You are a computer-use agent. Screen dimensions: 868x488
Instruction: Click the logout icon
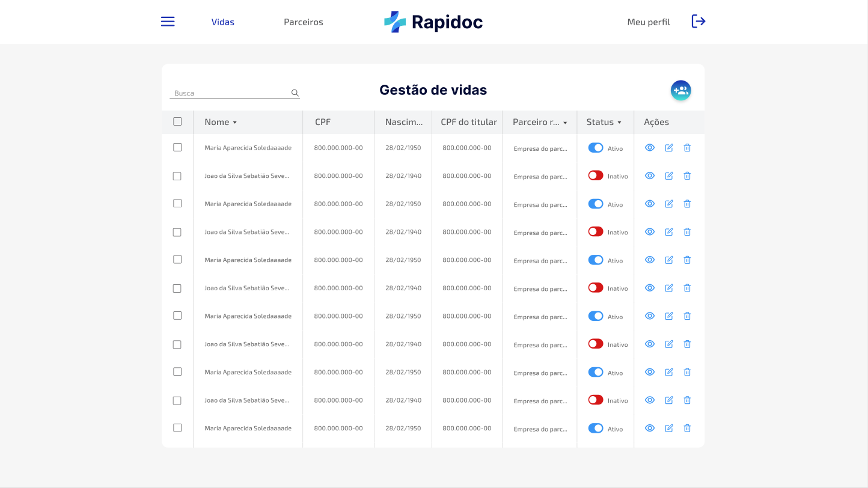coord(698,22)
